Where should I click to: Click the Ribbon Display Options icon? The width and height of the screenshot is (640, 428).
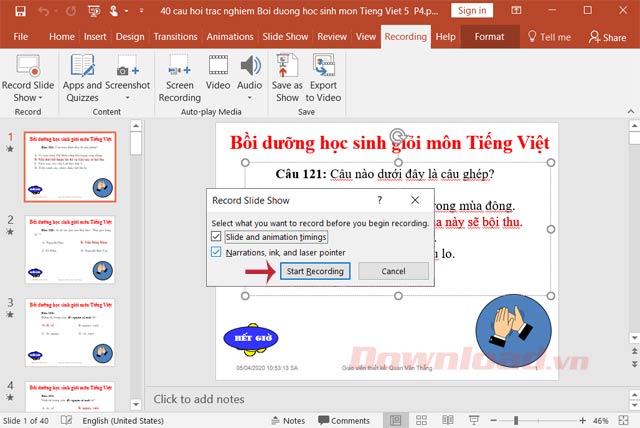[x=516, y=11]
